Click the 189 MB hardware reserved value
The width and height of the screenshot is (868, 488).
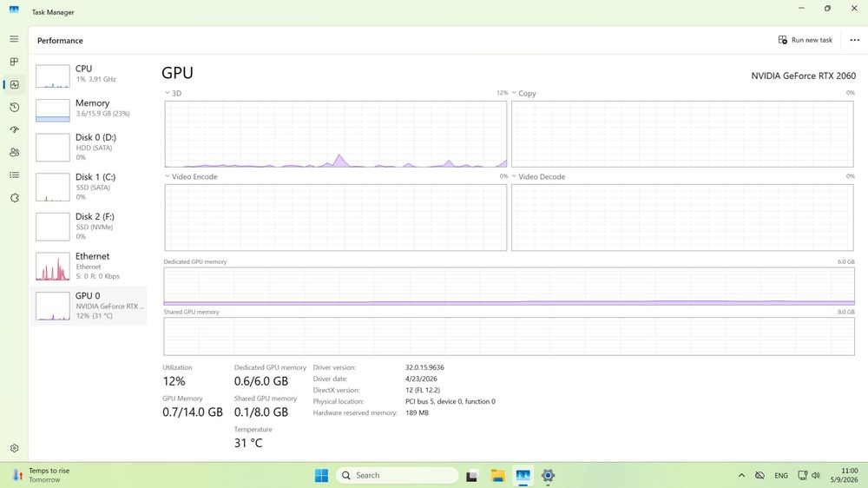click(417, 412)
